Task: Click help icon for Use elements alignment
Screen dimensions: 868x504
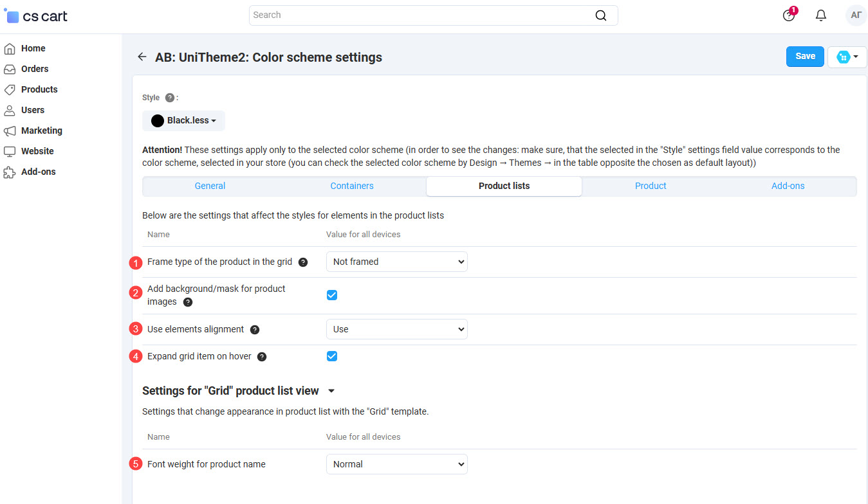Action: tap(255, 330)
